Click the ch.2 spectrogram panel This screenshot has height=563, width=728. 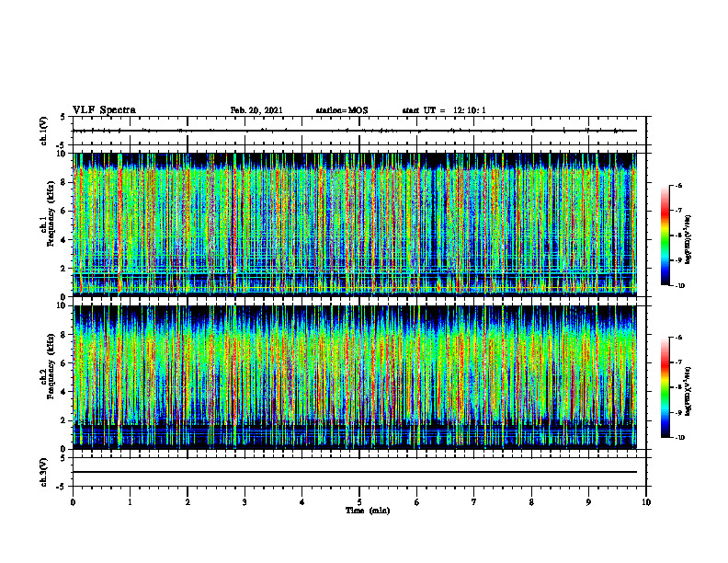(x=355, y=377)
